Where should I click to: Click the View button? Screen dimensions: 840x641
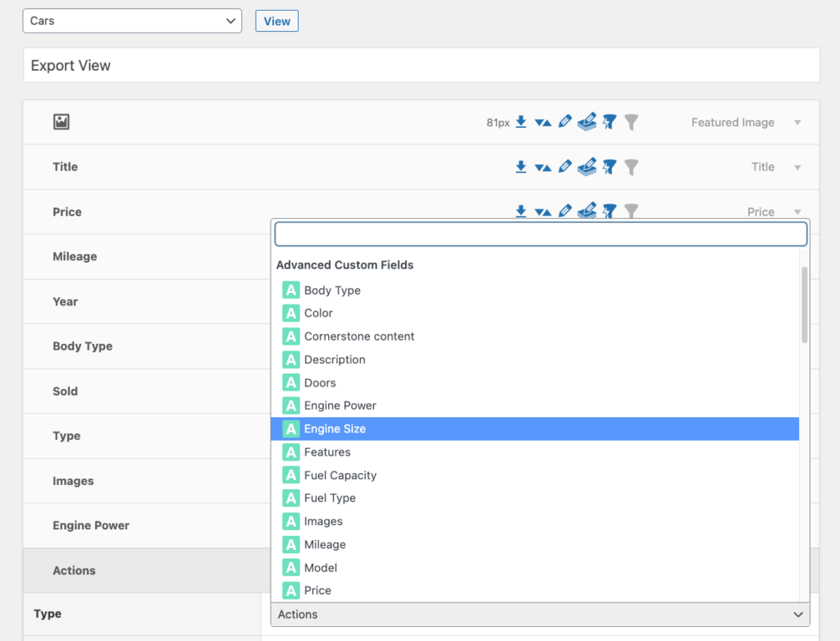pos(276,21)
